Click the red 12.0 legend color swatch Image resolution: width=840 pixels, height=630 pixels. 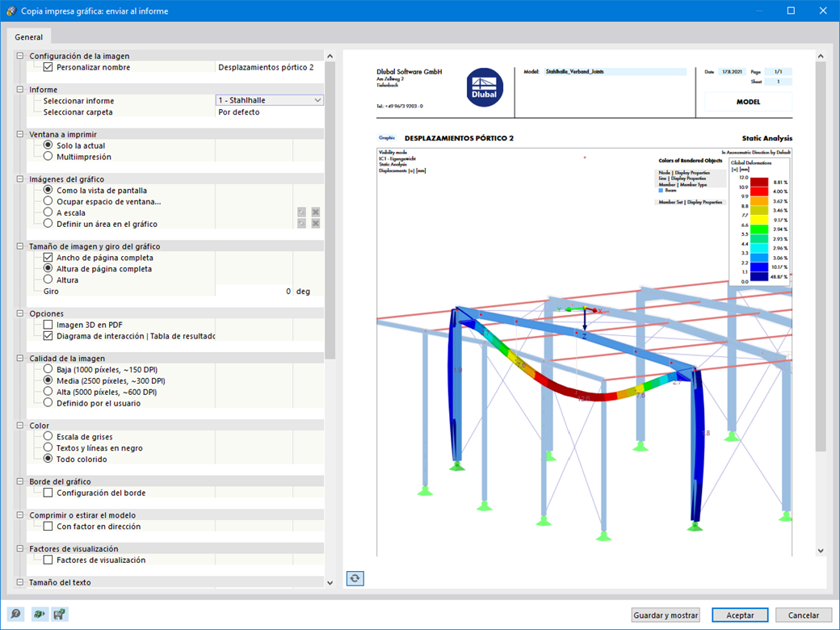point(759,183)
